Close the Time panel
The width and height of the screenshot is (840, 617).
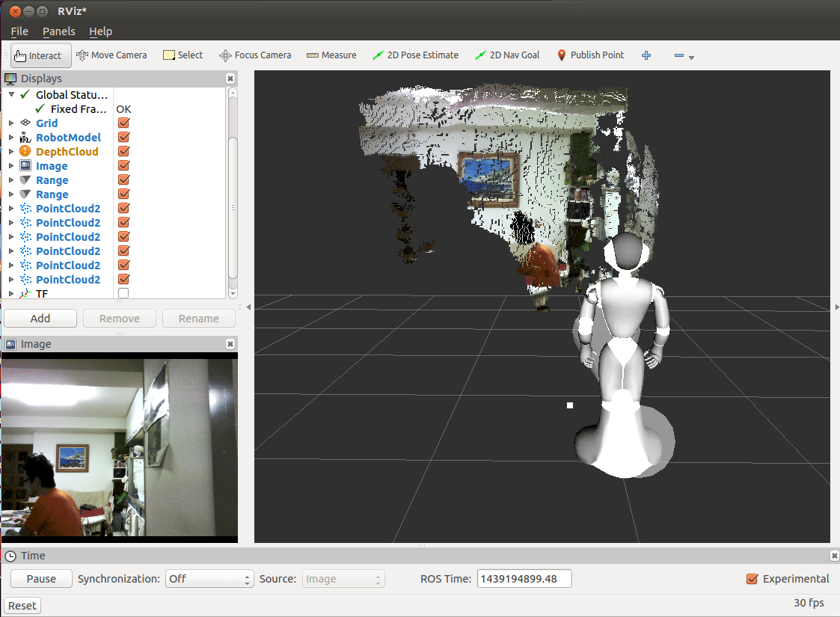click(x=834, y=556)
